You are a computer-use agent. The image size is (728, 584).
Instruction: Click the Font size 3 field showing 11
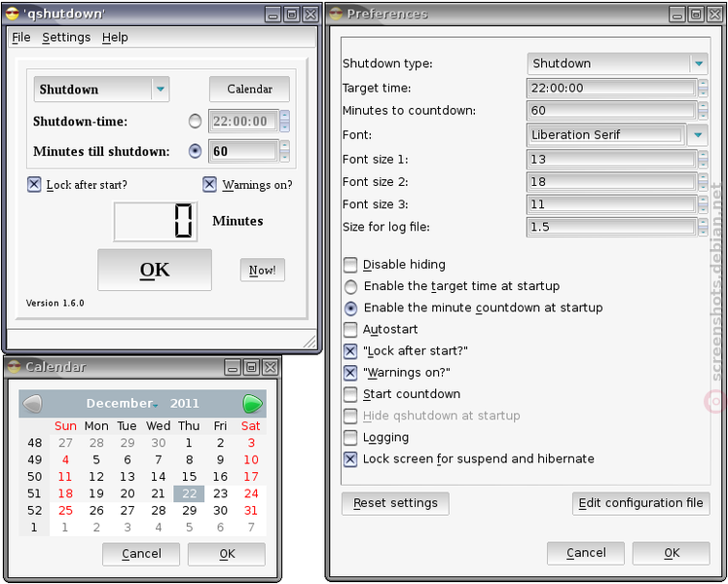(611, 204)
